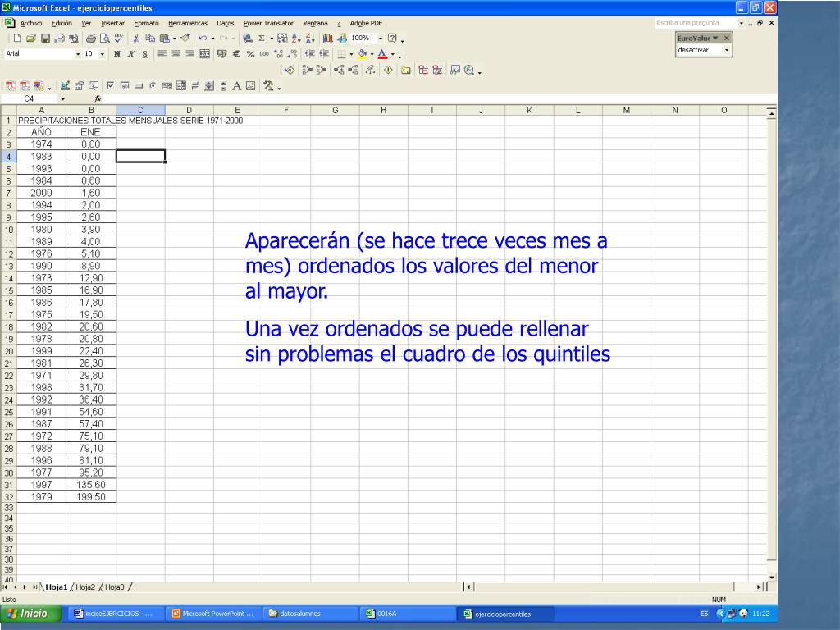Click the Undo arrow icon
Screen dimensions: 840x630
[x=203, y=38]
